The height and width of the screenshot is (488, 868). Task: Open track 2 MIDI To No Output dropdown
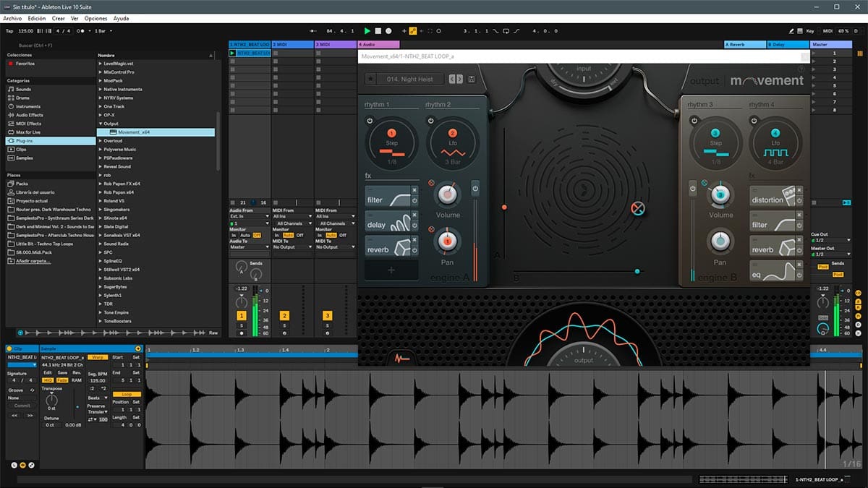point(292,247)
